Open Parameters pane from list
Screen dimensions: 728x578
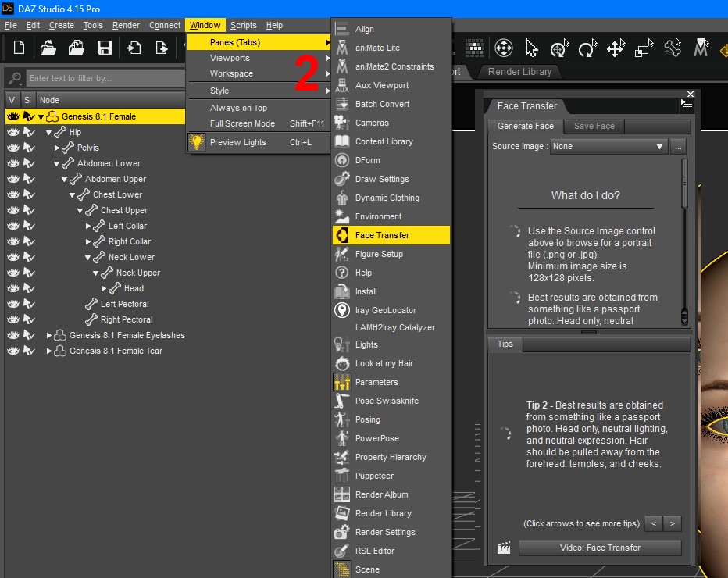click(x=391, y=382)
